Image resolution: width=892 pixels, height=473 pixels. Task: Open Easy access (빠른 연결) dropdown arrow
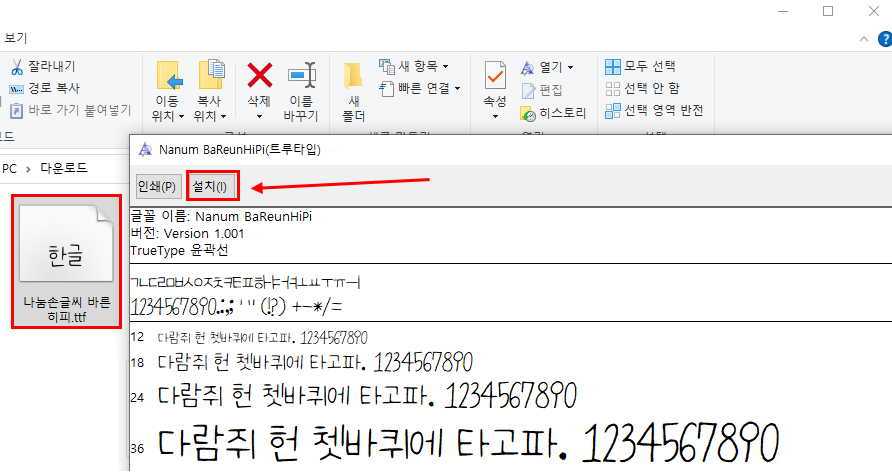click(457, 89)
